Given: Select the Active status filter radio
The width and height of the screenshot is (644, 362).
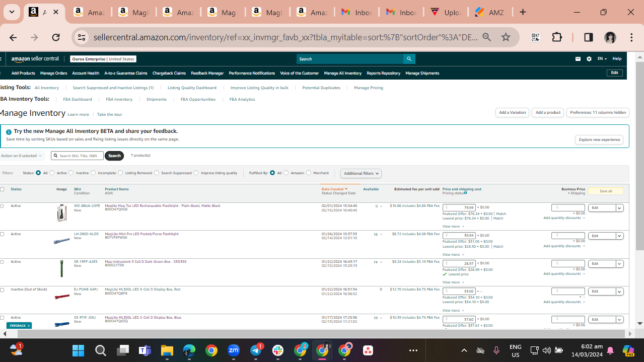Looking at the screenshot, I should 52,173.
